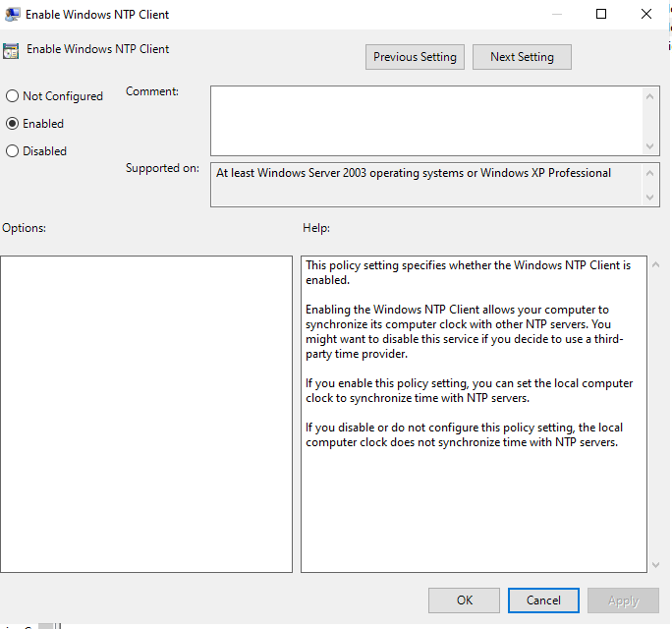Click the Cancel button
The image size is (672, 629).
click(x=543, y=600)
